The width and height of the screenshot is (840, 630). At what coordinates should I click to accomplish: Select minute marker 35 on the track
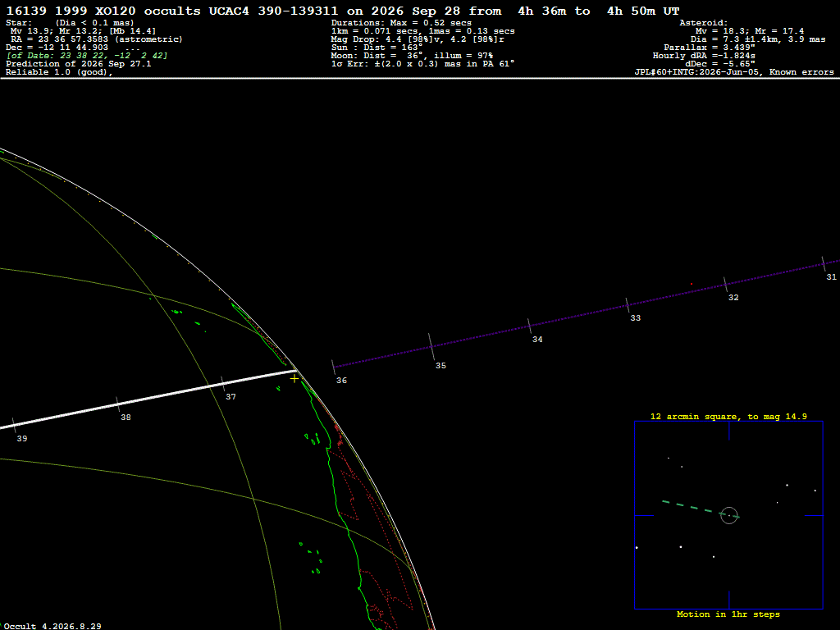[441, 365]
